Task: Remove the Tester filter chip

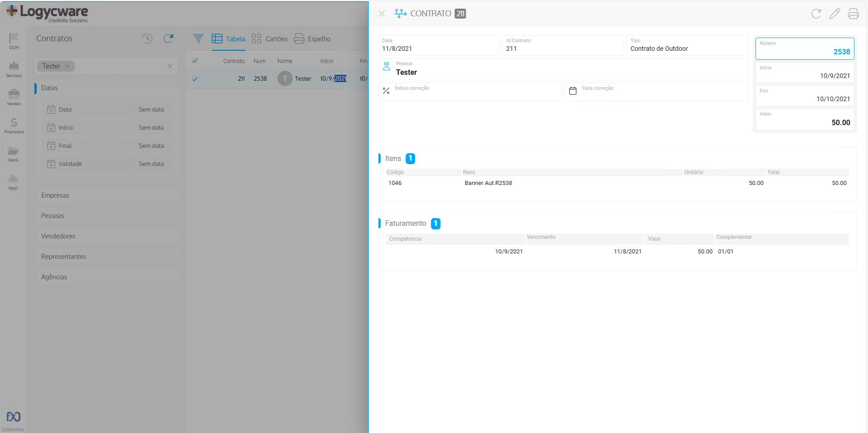Action: [x=68, y=66]
